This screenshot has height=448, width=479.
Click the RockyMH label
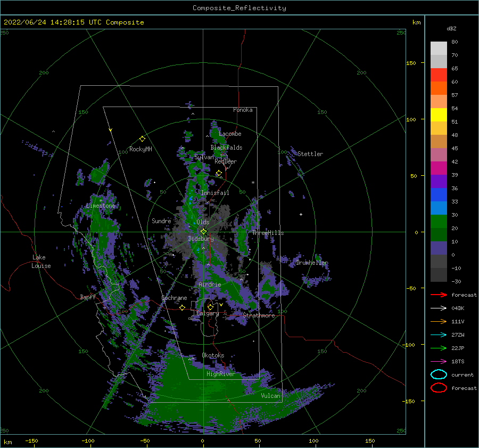[141, 149]
